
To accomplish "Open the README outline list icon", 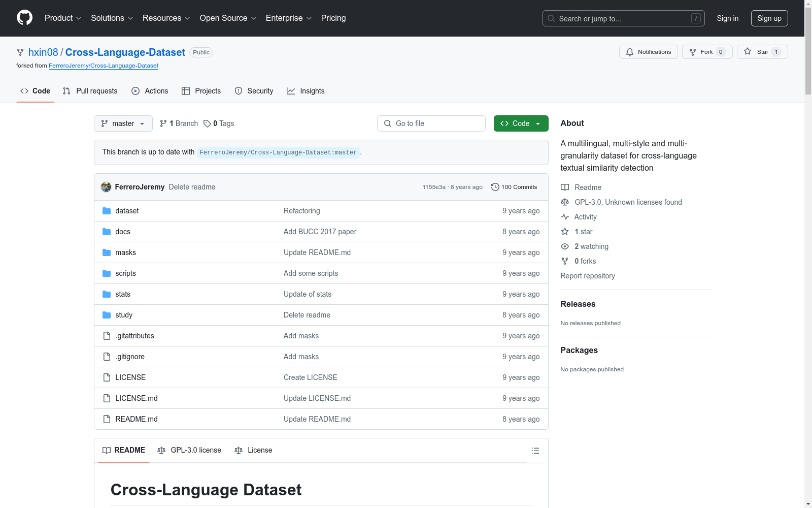I will coord(535,451).
